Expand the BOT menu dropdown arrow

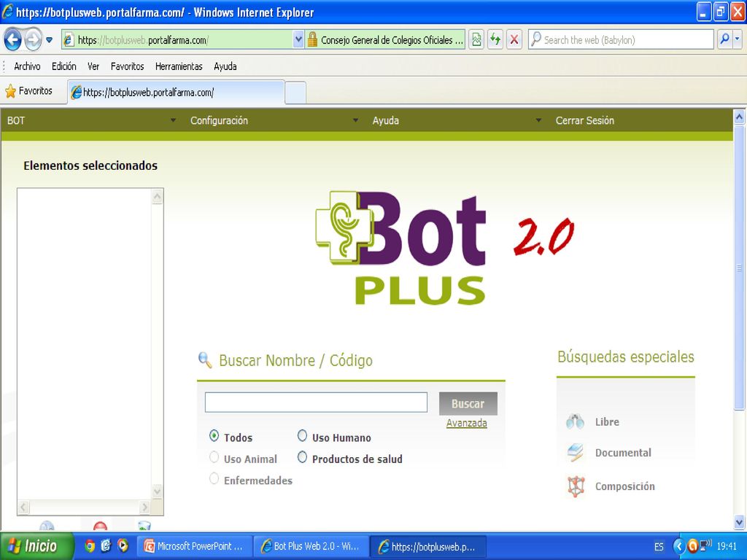pyautogui.click(x=174, y=120)
